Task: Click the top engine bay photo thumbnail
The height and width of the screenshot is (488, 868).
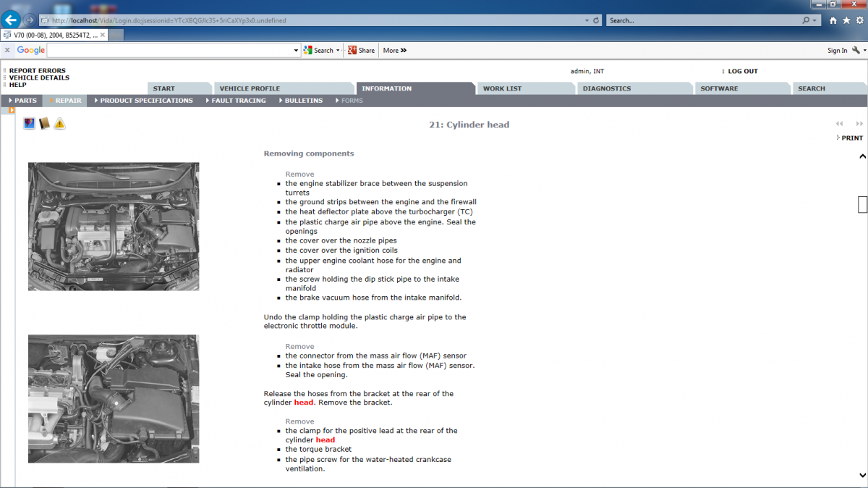Action: (114, 226)
